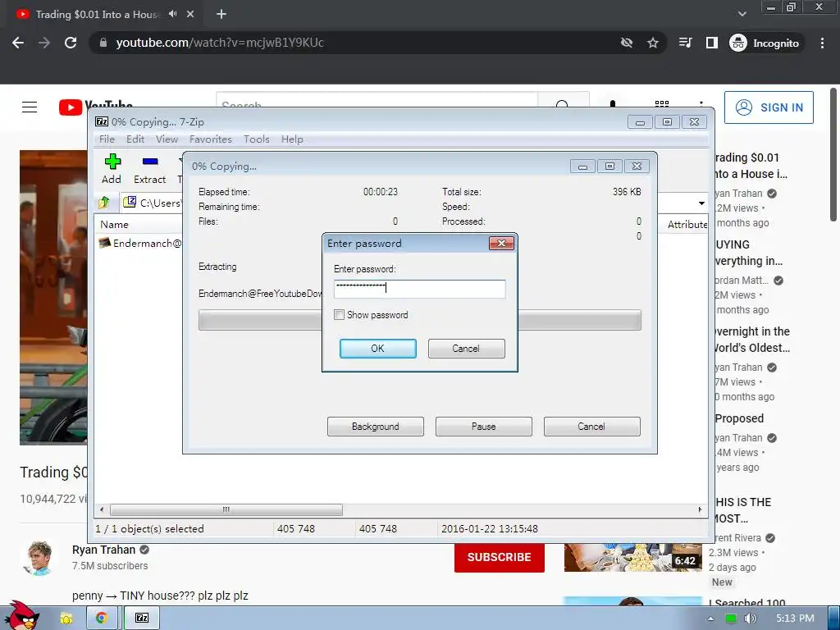Open the taskbar explorer folder icon
Image resolution: width=840 pixels, height=630 pixels.
click(66, 619)
